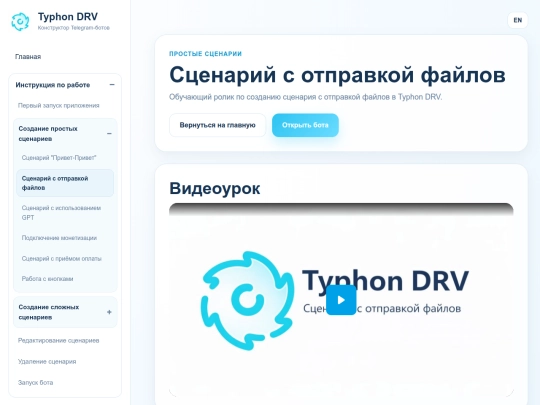Click the ПРОСТЫЕ СЦЕНАРИИ category label

coord(205,54)
